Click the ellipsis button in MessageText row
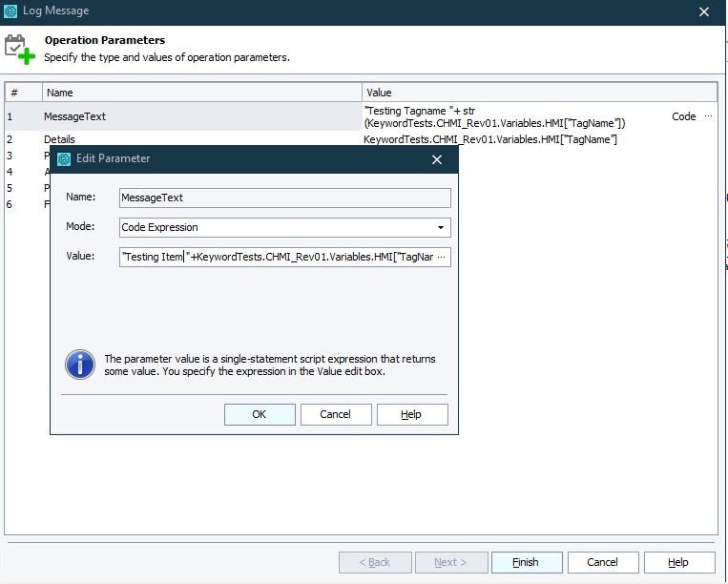The image size is (728, 584). 708,116
